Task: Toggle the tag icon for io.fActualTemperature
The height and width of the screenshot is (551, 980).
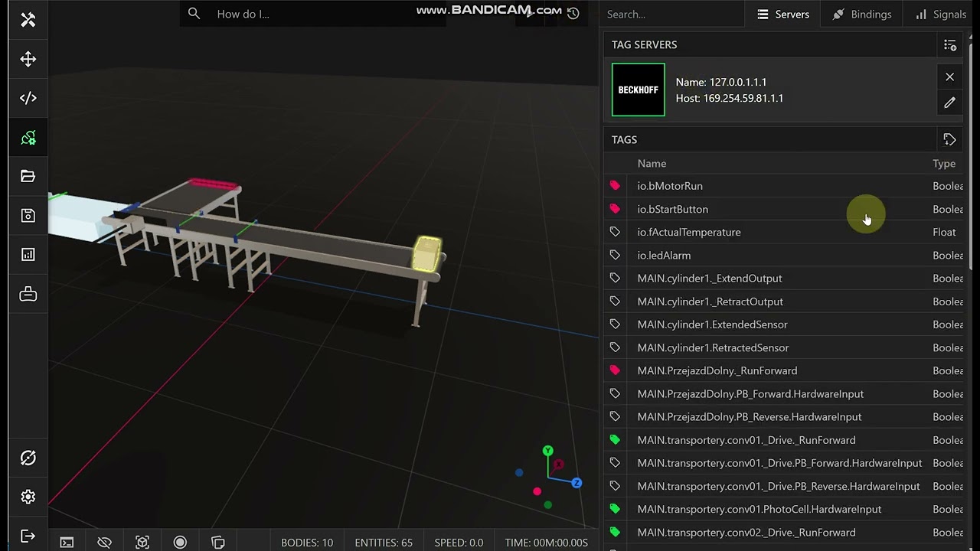Action: (x=615, y=232)
